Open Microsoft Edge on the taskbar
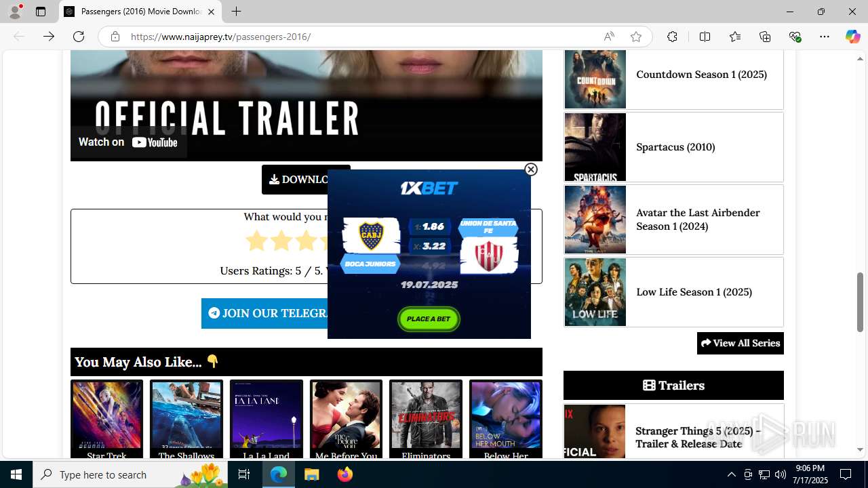This screenshot has height=488, width=868. [x=279, y=474]
